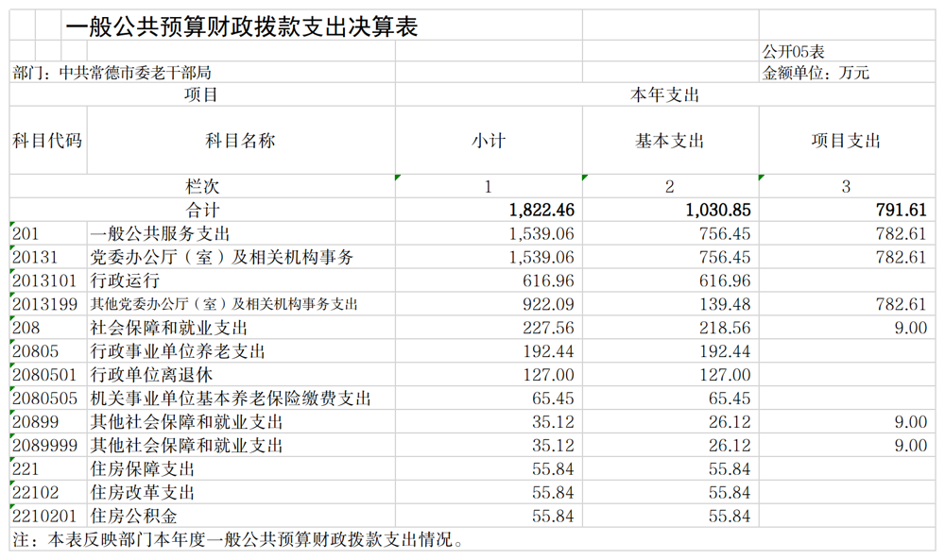
Task: Click 35.12 in the code 20899 row
Action: pyautogui.click(x=553, y=421)
